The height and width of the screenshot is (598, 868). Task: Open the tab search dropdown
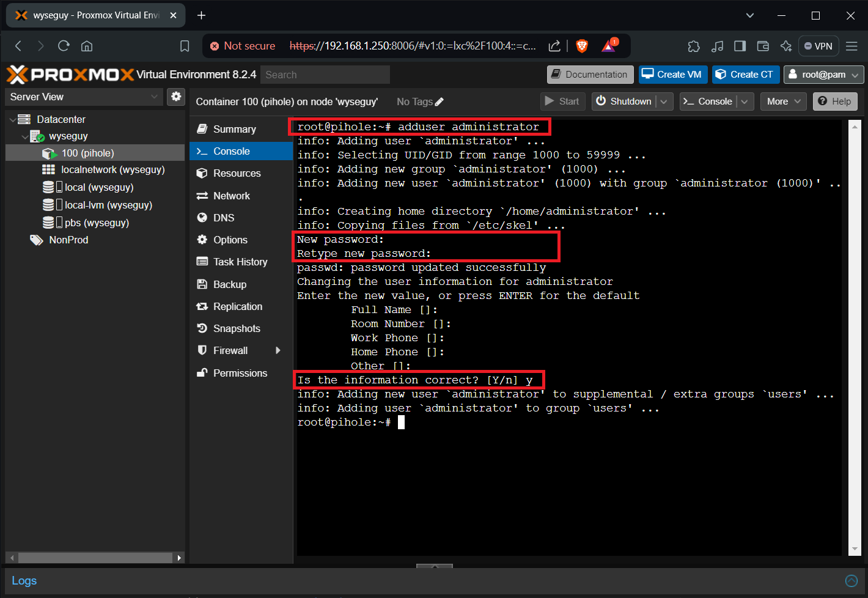click(750, 15)
